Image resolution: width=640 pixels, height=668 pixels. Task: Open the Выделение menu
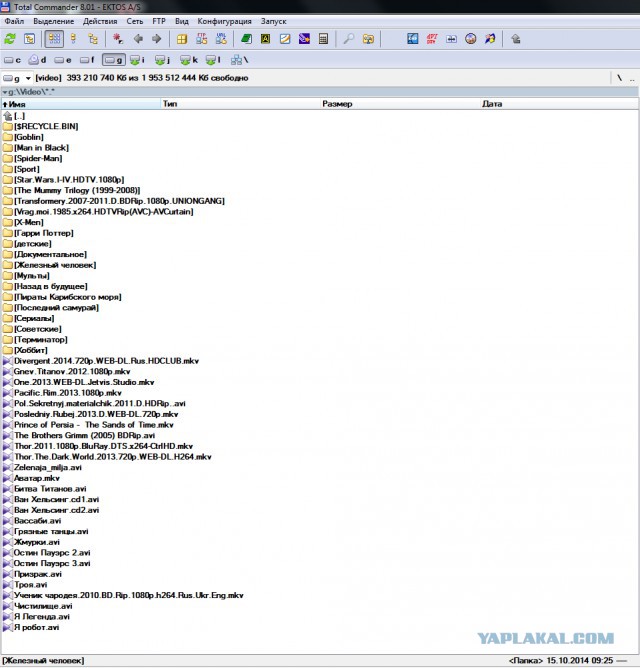(x=54, y=21)
